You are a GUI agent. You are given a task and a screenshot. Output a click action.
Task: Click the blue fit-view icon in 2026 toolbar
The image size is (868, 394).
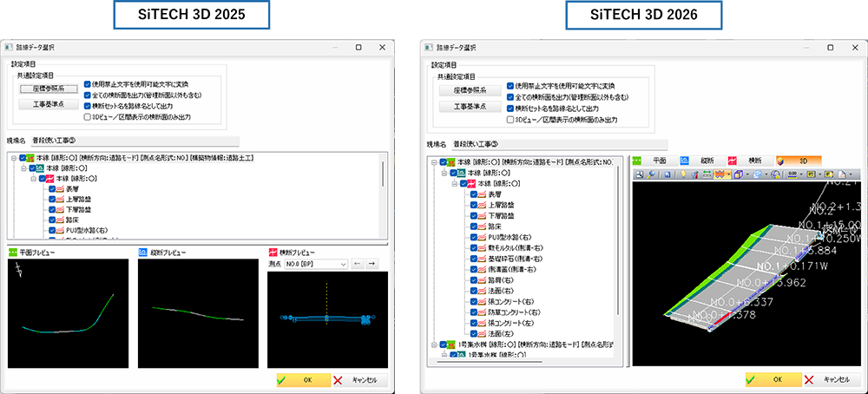(667, 174)
